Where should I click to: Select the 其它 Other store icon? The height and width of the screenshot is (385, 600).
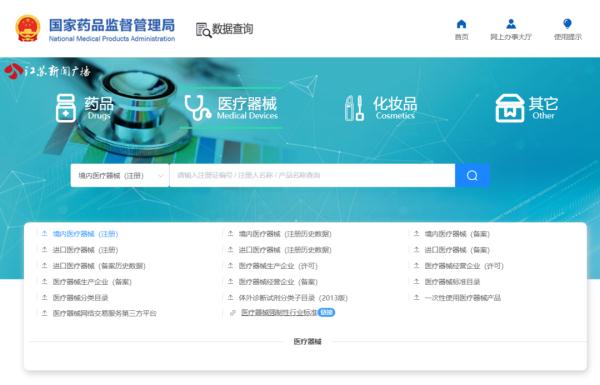point(510,108)
